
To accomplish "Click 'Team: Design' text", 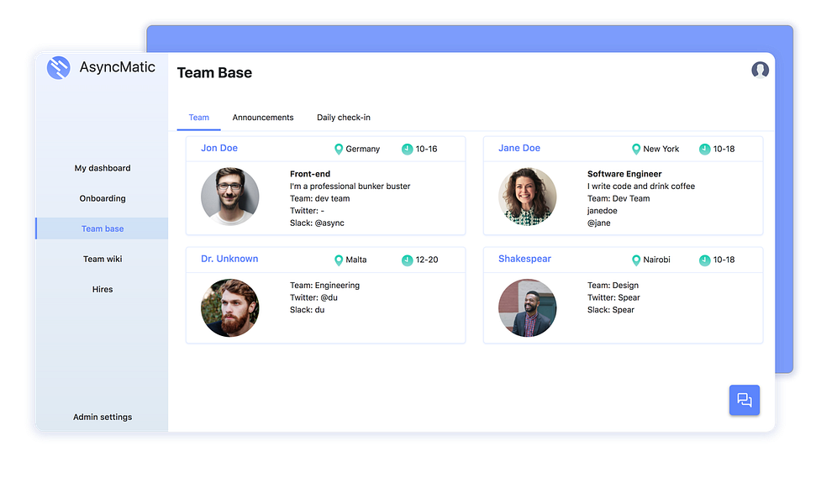I will pyautogui.click(x=613, y=286).
